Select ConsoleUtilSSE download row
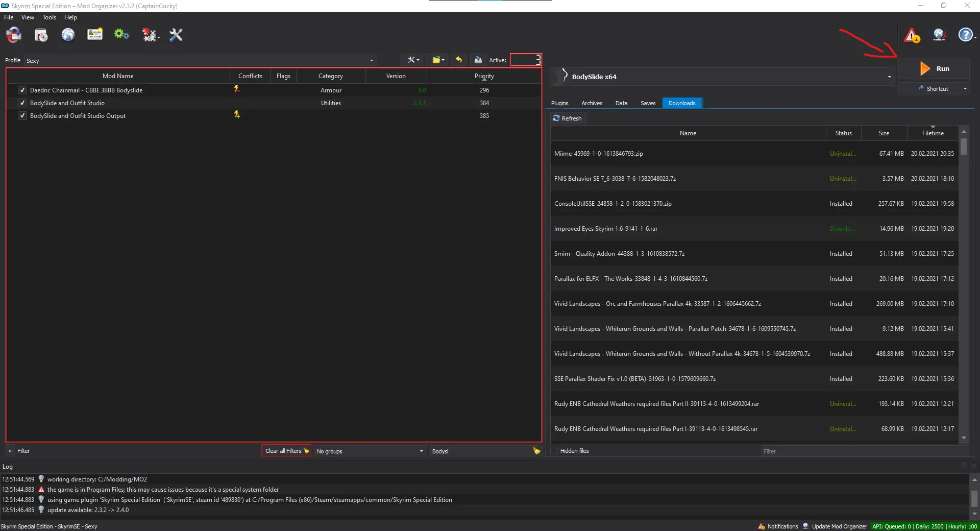The image size is (980, 531). pyautogui.click(x=754, y=204)
